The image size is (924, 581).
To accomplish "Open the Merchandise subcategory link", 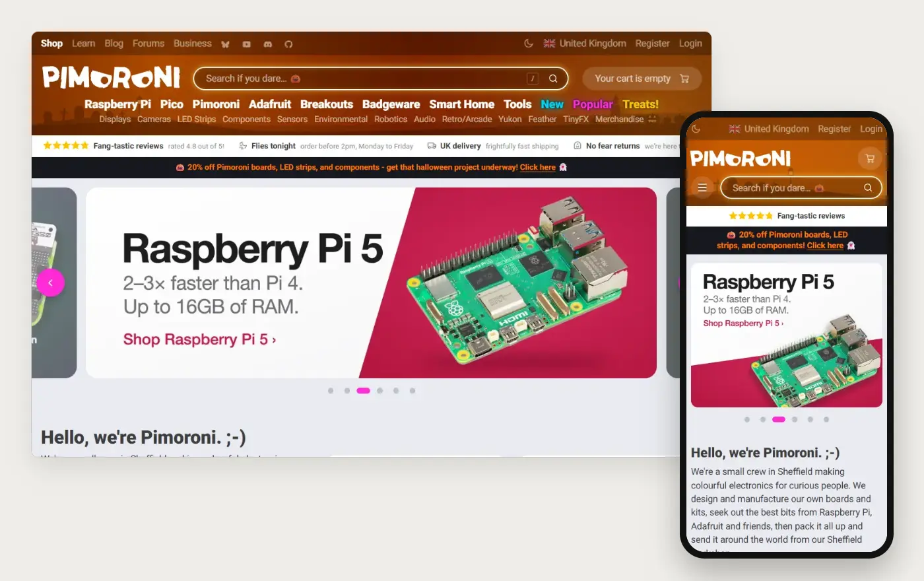I will click(x=619, y=120).
